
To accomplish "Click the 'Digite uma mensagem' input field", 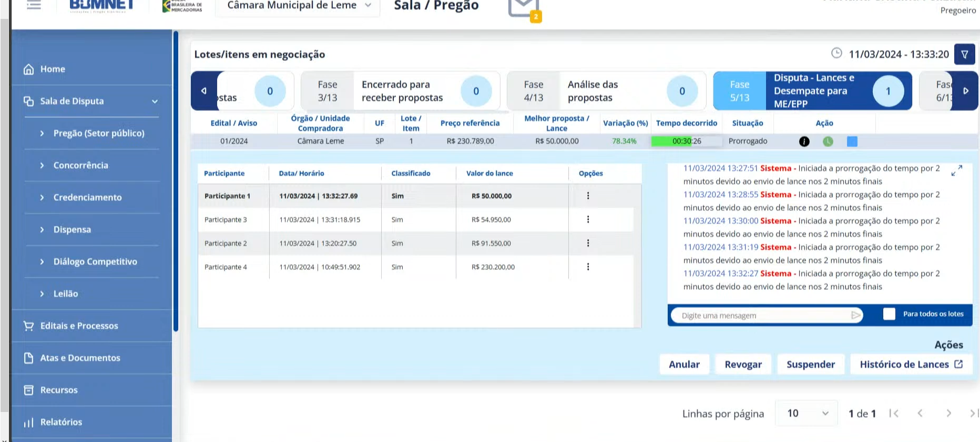I will coord(762,316).
